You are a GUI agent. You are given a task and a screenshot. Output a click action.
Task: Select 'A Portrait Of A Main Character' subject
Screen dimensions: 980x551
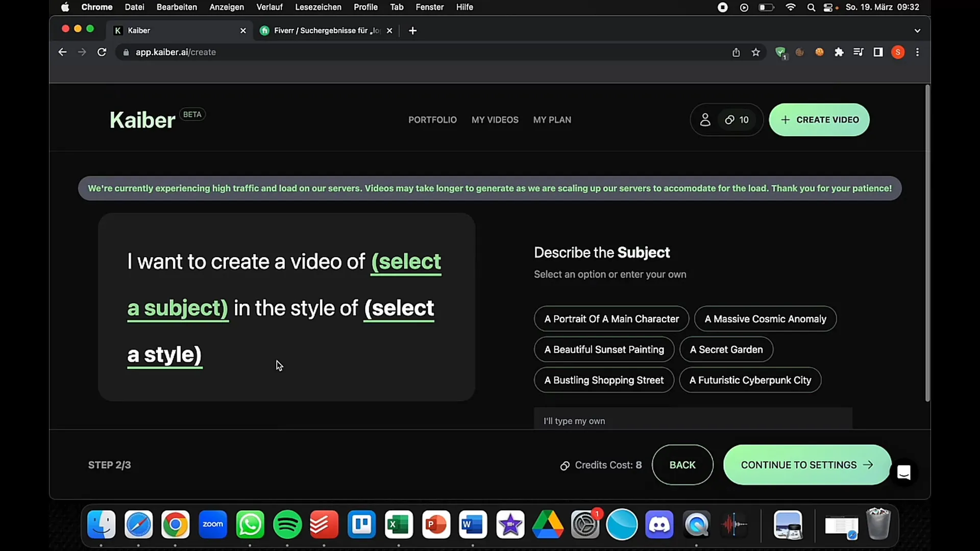coord(611,318)
